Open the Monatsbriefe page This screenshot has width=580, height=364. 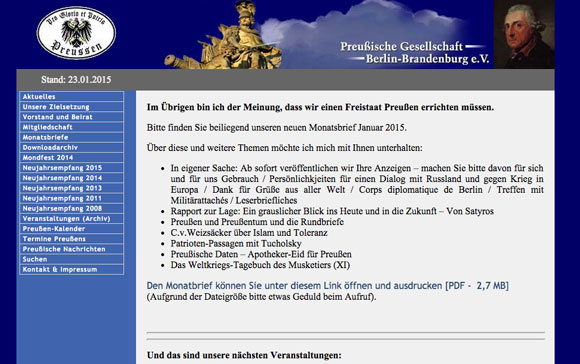click(x=72, y=137)
